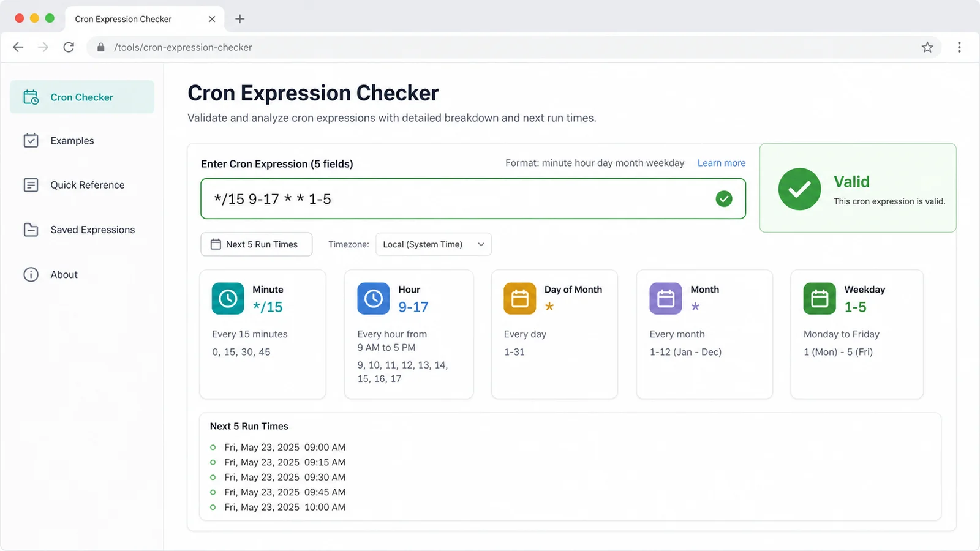Select the 09:15 AM run time row
Screen dimensions: 980x551
point(277,462)
